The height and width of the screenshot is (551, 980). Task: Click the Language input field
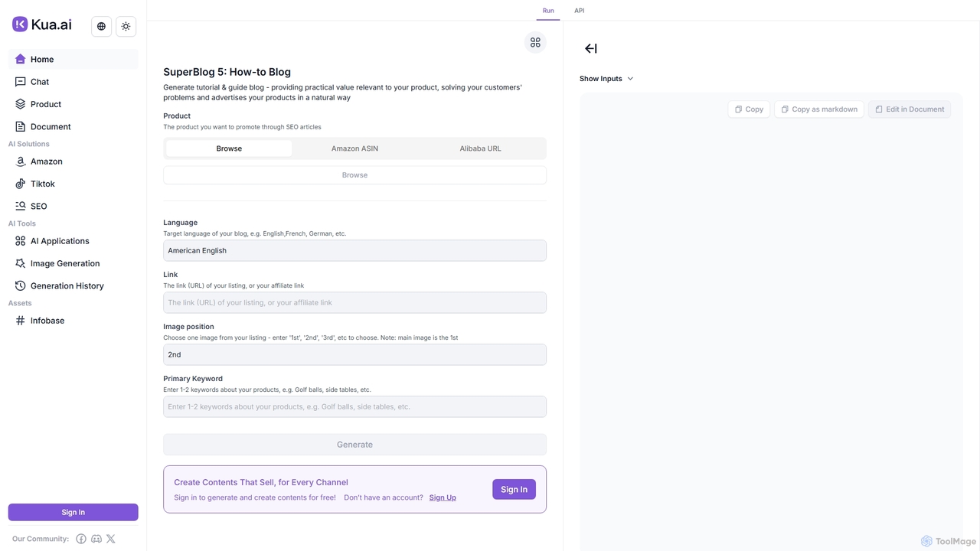pyautogui.click(x=354, y=250)
